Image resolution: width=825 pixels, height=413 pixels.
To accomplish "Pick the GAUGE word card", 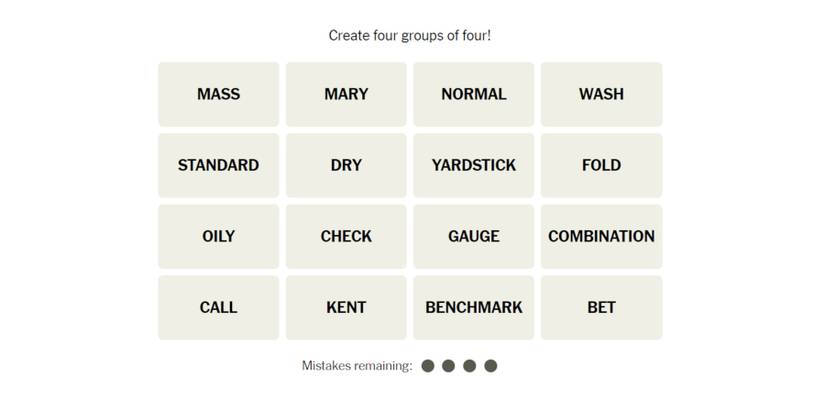I will pyautogui.click(x=474, y=236).
